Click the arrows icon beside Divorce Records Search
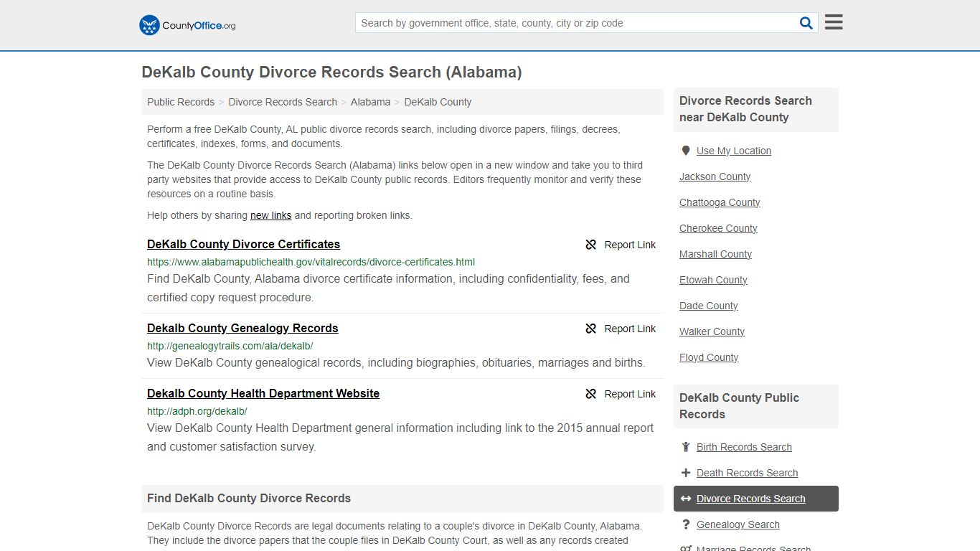Viewport: 980px width, 551px height. [686, 499]
